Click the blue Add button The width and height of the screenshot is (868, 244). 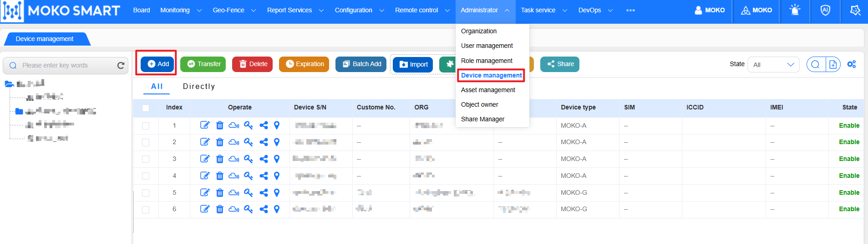pyautogui.click(x=157, y=64)
